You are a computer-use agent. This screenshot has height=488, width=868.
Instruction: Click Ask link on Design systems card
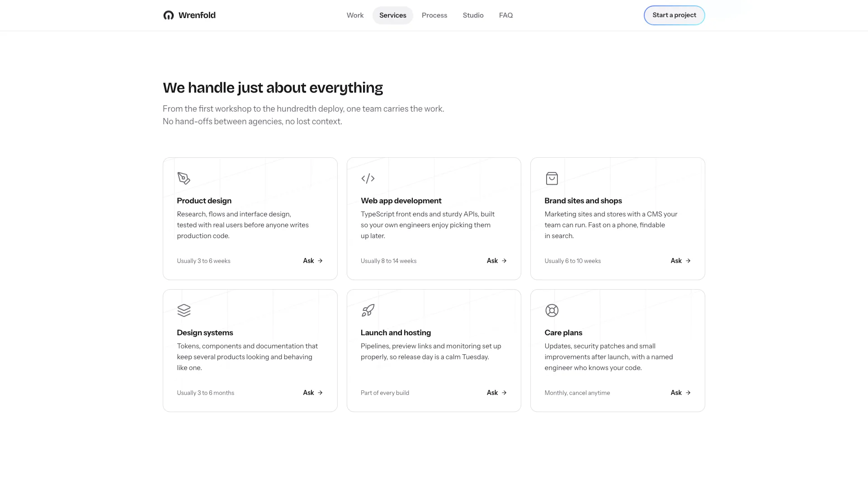313,393
